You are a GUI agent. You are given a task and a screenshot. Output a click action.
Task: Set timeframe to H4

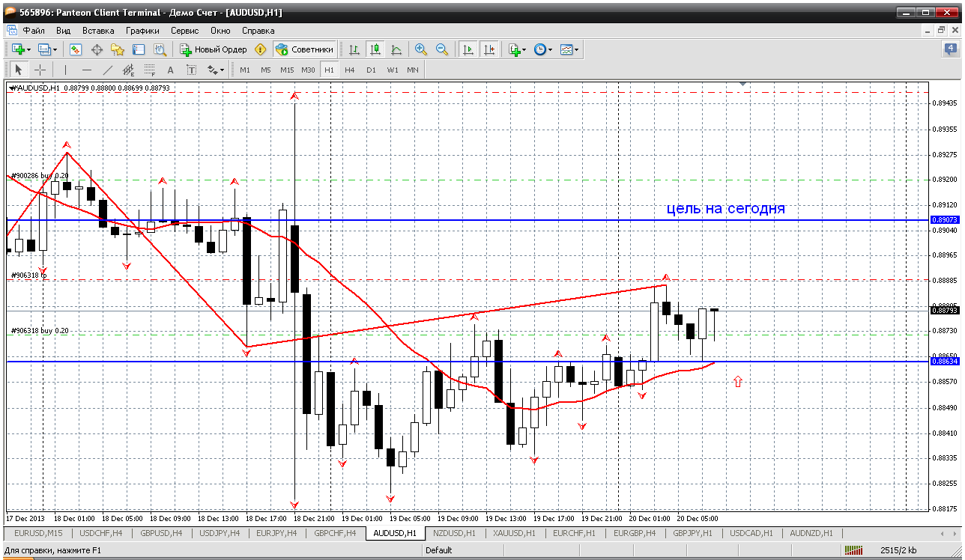coord(349,70)
